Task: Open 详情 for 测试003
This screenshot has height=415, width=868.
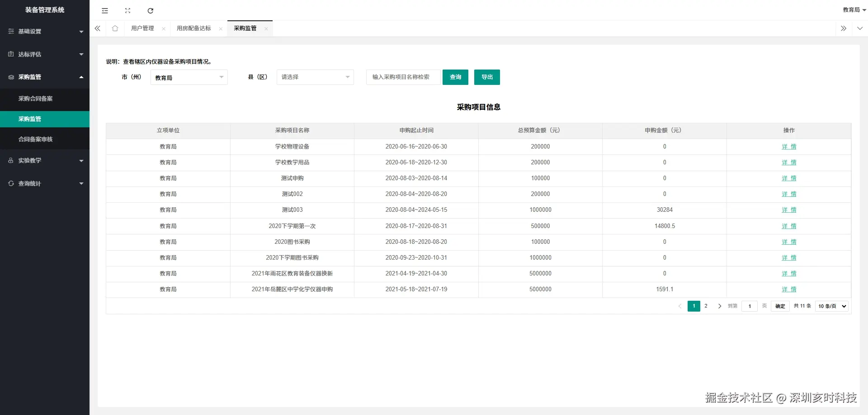Action: point(789,210)
